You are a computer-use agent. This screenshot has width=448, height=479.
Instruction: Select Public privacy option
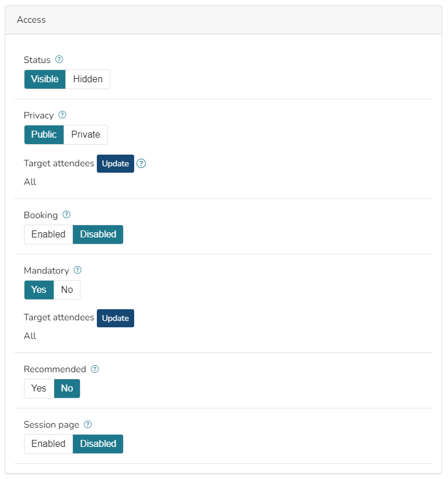coord(44,135)
